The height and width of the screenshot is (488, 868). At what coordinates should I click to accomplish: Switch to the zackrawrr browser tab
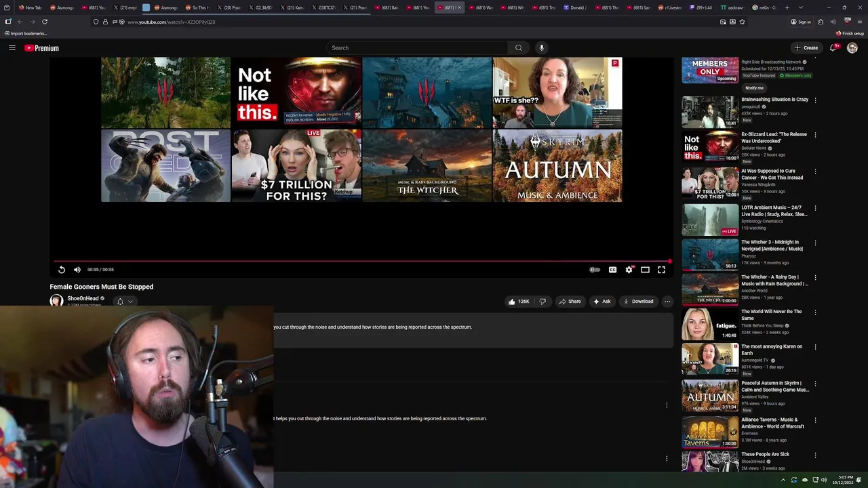point(732,7)
